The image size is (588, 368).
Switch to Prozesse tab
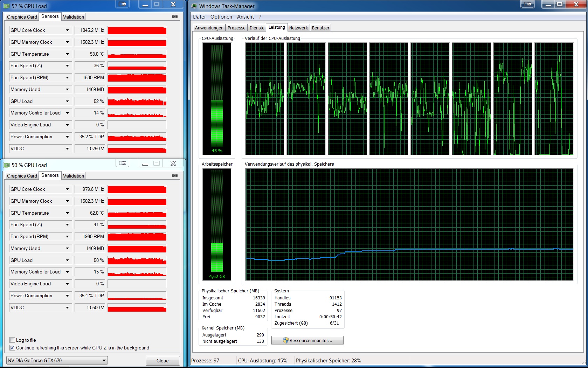(236, 28)
